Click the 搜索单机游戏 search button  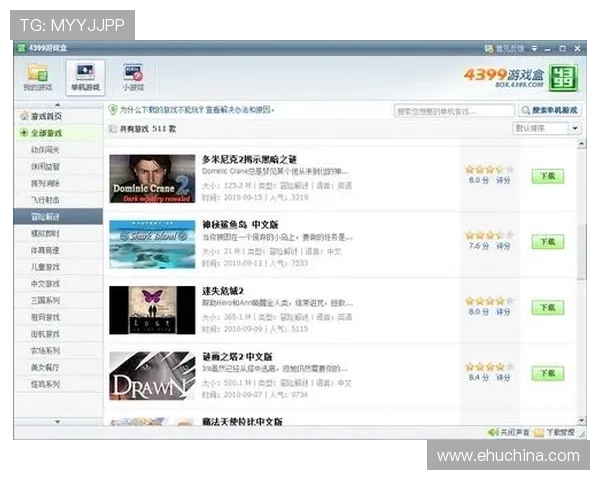549,110
